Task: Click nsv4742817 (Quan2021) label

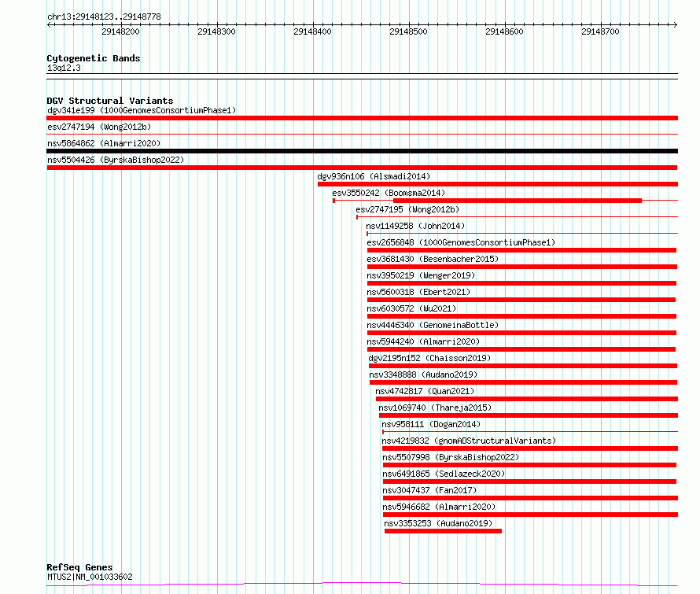Action: point(425,391)
